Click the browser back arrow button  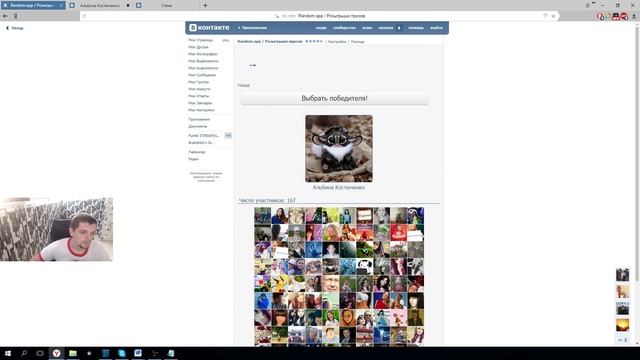coord(5,16)
